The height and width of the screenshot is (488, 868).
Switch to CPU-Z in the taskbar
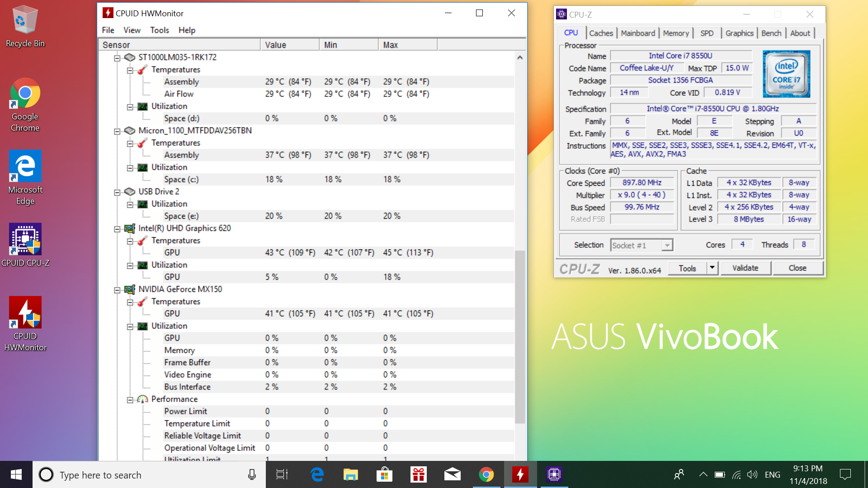[554, 474]
